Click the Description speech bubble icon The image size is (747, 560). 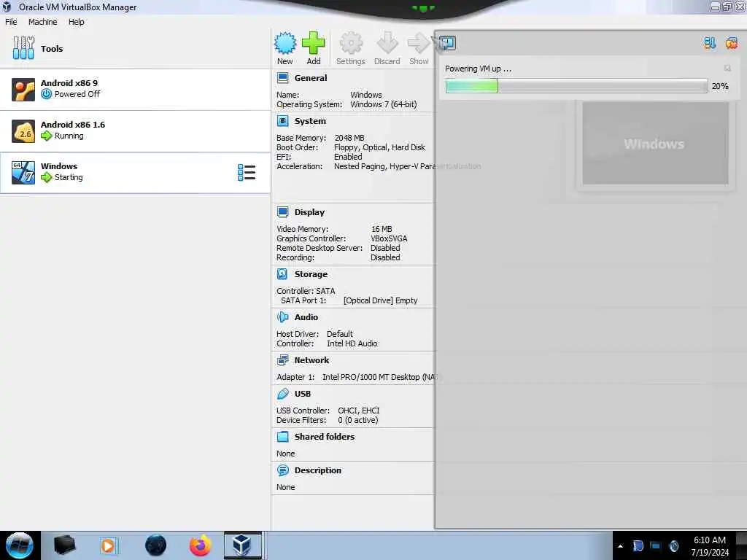click(x=282, y=470)
